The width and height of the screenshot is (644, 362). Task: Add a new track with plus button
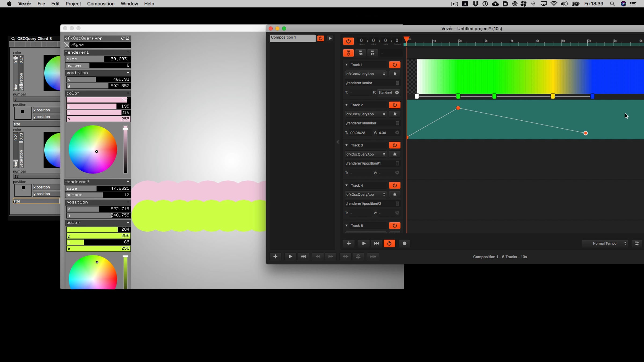349,243
